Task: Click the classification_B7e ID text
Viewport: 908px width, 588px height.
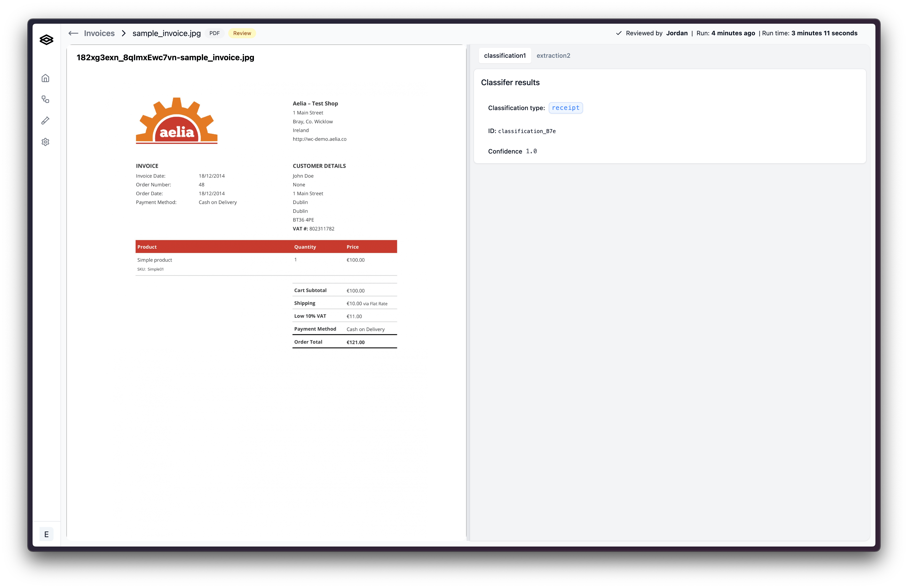Action: pyautogui.click(x=527, y=131)
